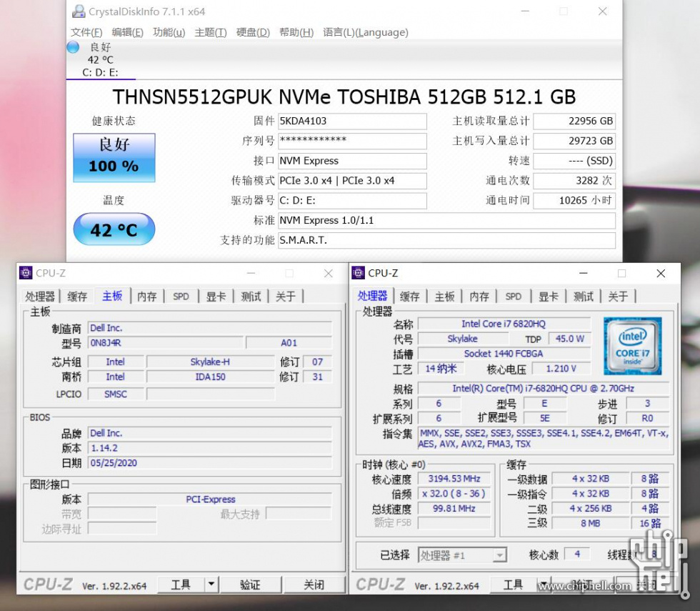700x611 pixels.
Task: Click host reads value 22956 GB
Action: tap(574, 121)
